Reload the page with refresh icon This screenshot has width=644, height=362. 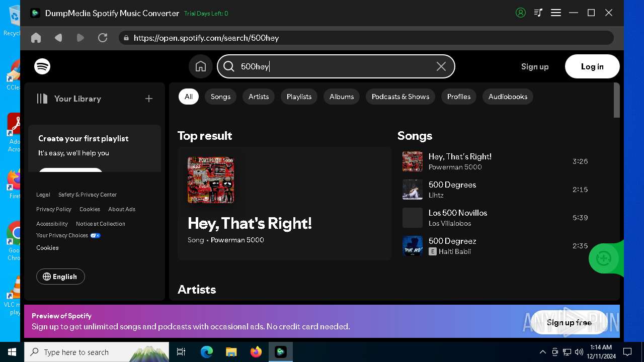click(x=103, y=38)
